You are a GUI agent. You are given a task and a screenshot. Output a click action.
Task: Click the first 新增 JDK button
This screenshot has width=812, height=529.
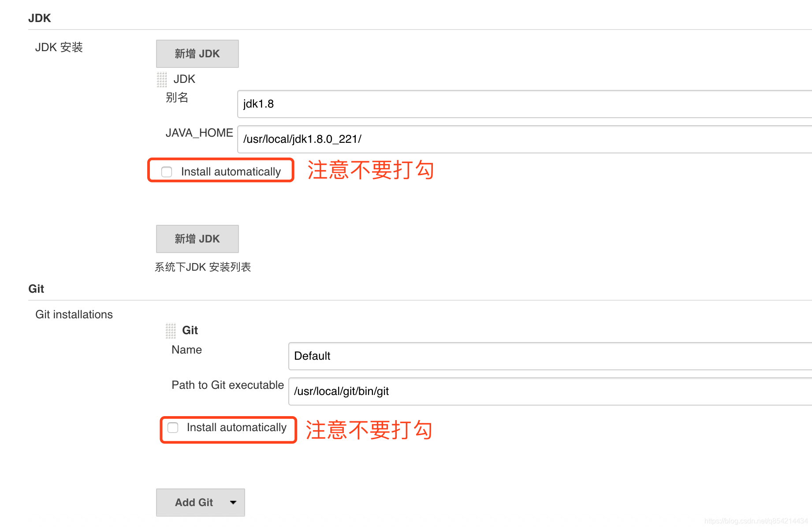[197, 53]
